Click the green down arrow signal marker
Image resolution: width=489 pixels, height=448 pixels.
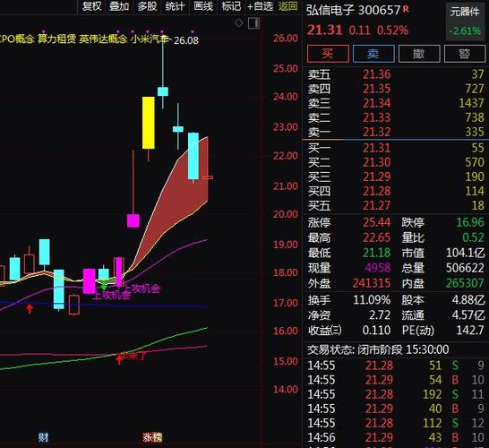(104, 286)
